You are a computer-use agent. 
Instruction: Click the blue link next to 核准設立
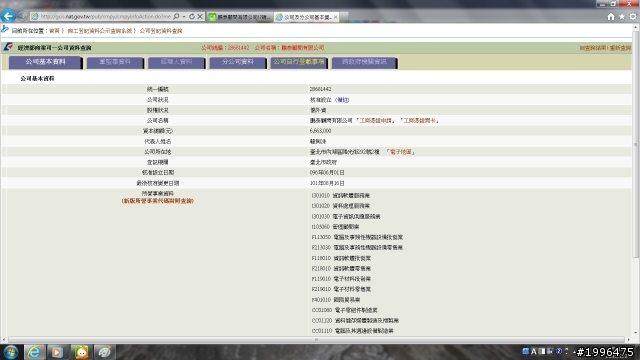tap(342, 100)
